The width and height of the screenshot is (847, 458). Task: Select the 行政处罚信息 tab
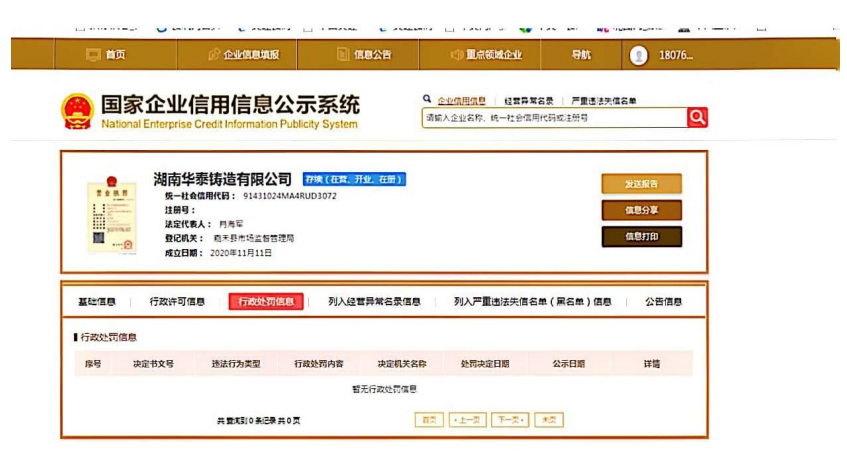click(x=266, y=301)
